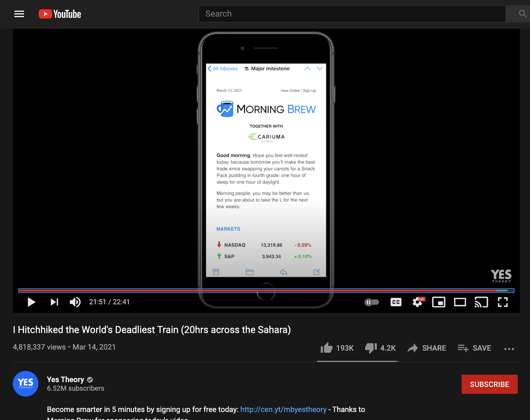Mute the video volume speaker icon

[x=75, y=302]
